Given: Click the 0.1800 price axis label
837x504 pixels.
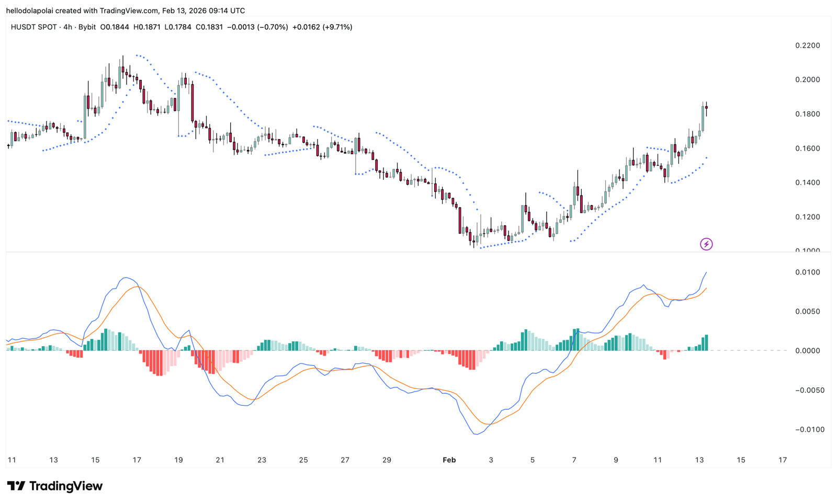Looking at the screenshot, I should 807,114.
